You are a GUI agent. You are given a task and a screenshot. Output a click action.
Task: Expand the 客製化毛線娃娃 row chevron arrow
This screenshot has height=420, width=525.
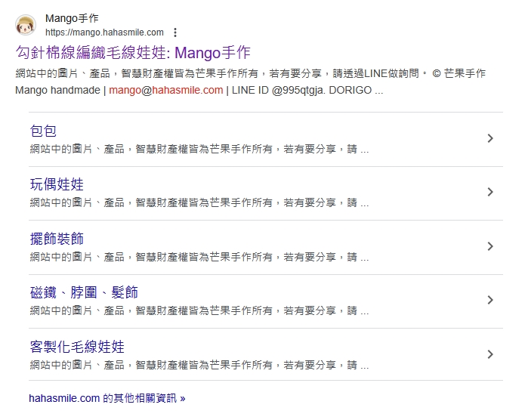coord(490,354)
